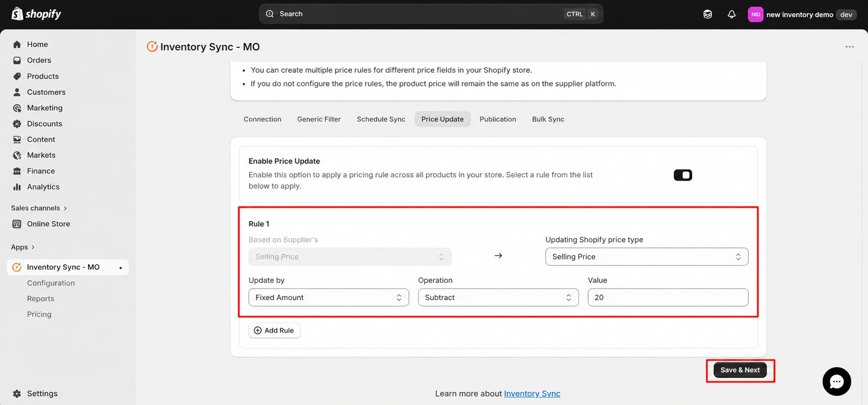The image size is (868, 405).
Task: Click the Marketing target icon
Action: click(x=17, y=108)
